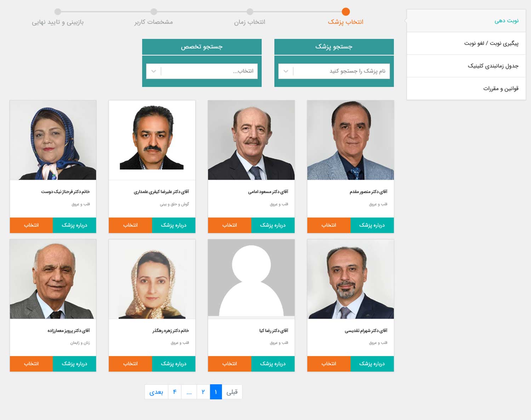Select the «پیگیری نوبت / لغو نوبت» sidebar item
The width and height of the screenshot is (531, 420).
pyautogui.click(x=466, y=43)
